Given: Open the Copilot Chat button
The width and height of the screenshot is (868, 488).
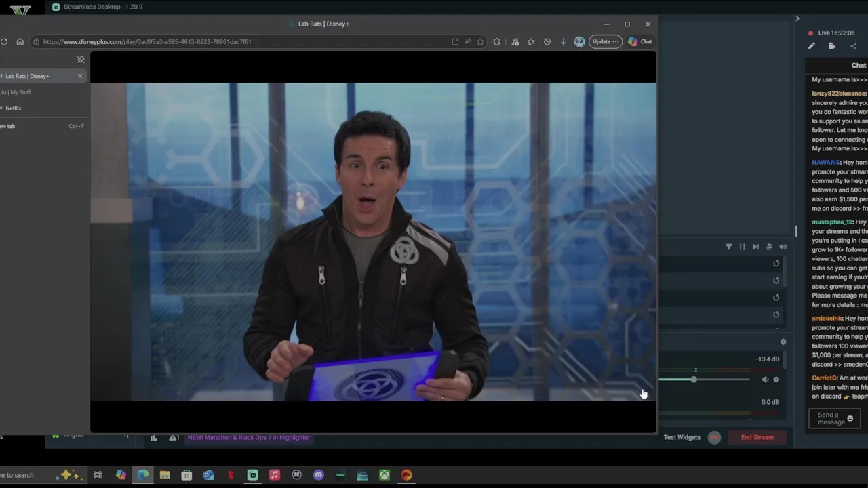Looking at the screenshot, I should click(x=639, y=41).
